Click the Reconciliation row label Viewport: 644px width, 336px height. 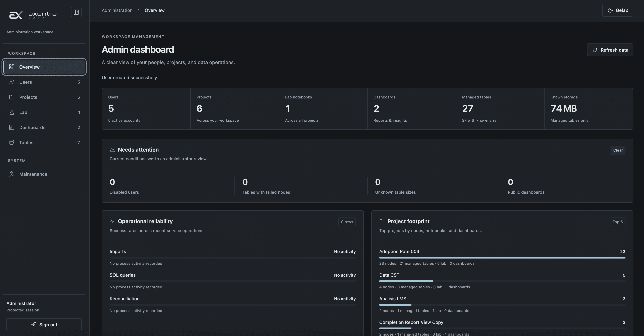pyautogui.click(x=124, y=299)
